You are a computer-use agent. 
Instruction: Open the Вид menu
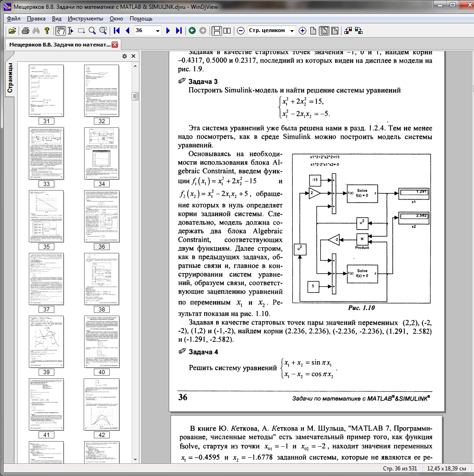(x=57, y=19)
